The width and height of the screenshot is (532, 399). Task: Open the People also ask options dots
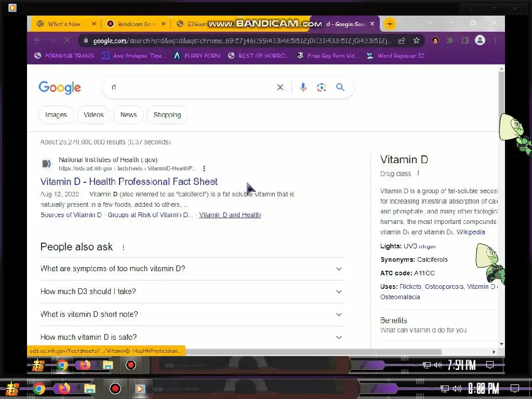[124, 247]
